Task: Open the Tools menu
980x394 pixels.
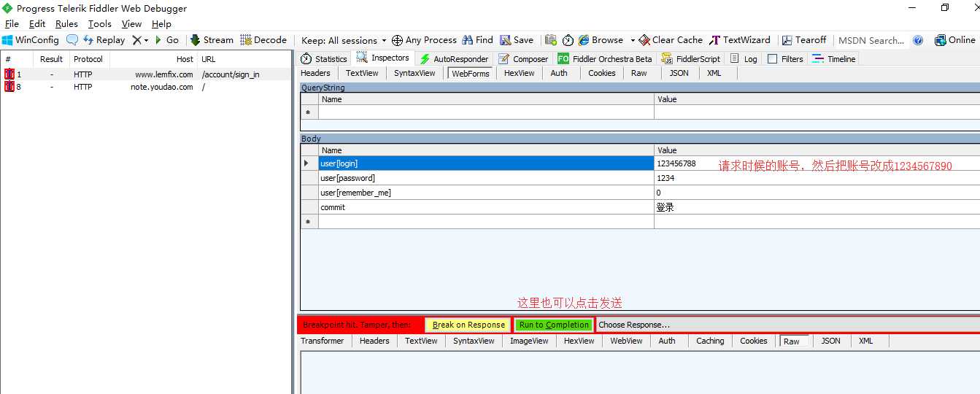Action: (x=100, y=23)
